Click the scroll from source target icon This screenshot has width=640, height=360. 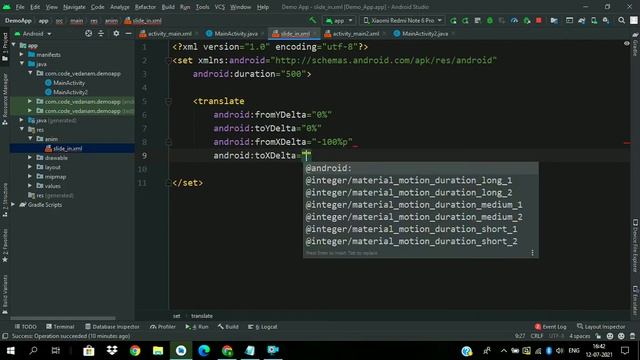pos(89,33)
